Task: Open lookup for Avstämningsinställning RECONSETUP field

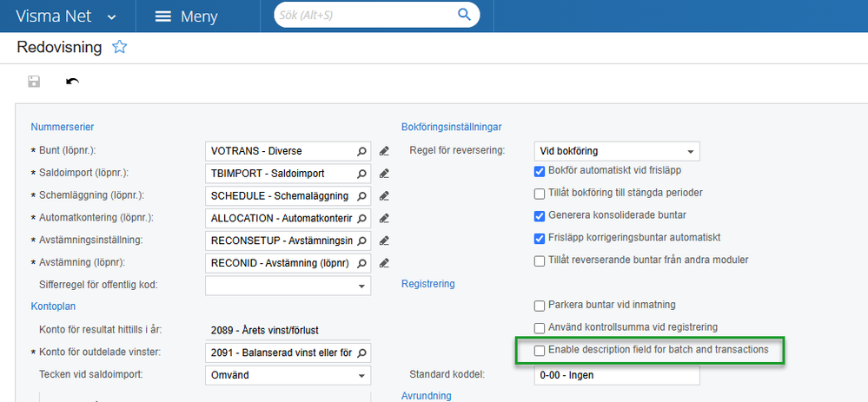Action: (361, 241)
